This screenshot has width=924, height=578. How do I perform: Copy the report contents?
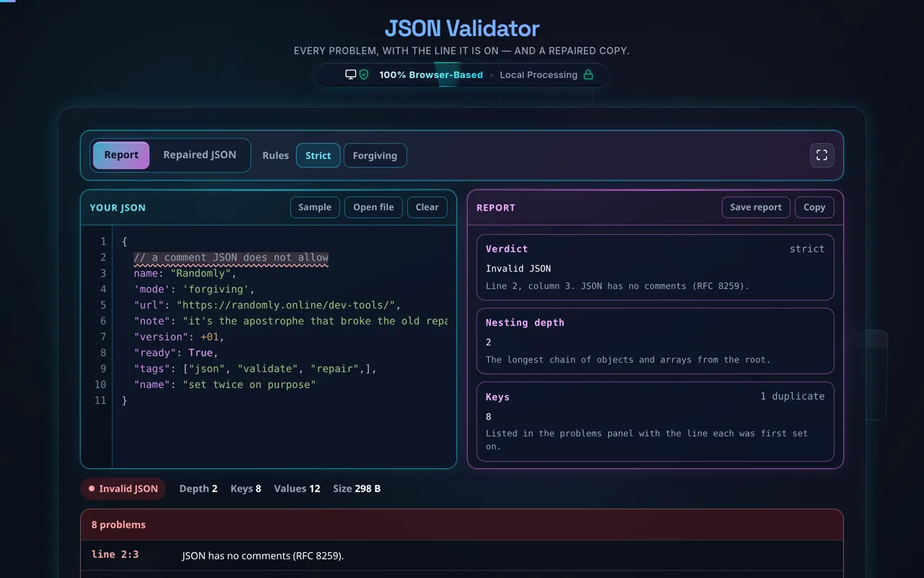(x=814, y=207)
